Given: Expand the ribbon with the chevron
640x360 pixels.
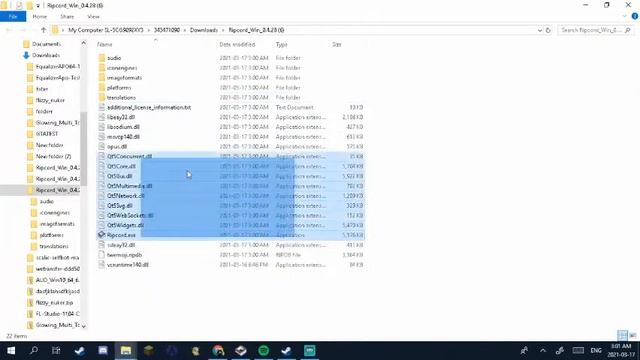Looking at the screenshot, I should [624, 16].
